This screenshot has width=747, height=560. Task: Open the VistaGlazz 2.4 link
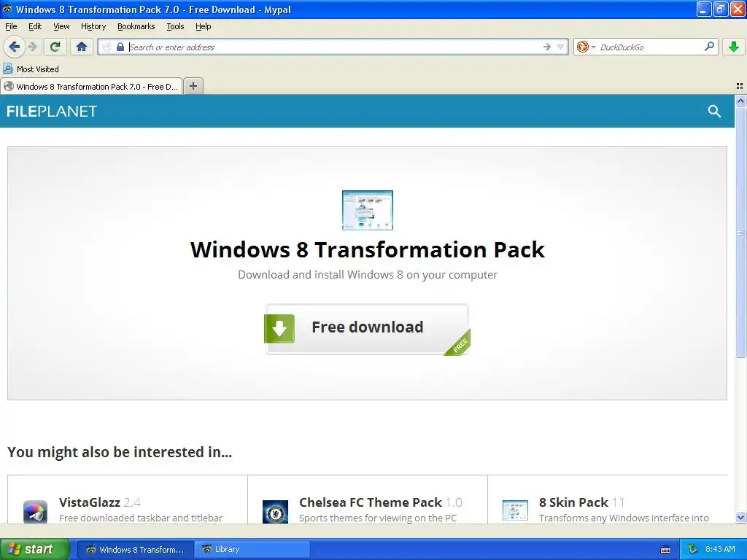pyautogui.click(x=99, y=502)
